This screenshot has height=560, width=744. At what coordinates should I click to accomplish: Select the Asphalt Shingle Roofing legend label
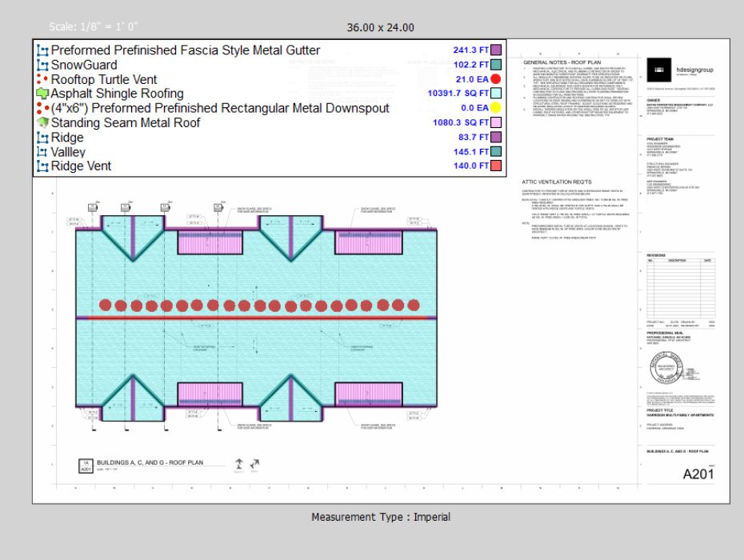tap(117, 94)
